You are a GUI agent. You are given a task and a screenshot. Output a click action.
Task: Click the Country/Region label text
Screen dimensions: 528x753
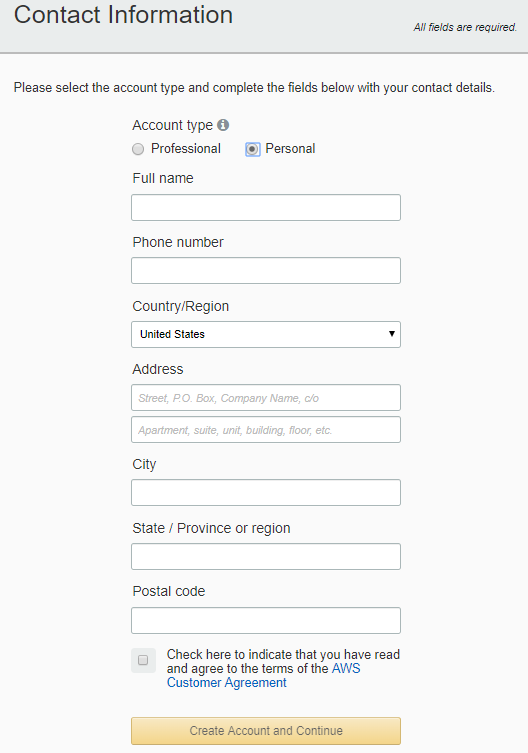[181, 306]
